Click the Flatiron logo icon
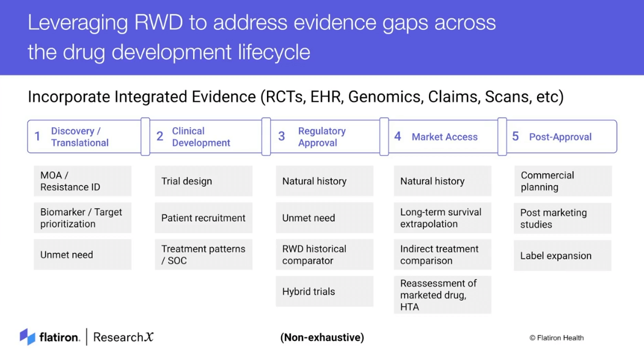The height and width of the screenshot is (360, 644). [27, 337]
